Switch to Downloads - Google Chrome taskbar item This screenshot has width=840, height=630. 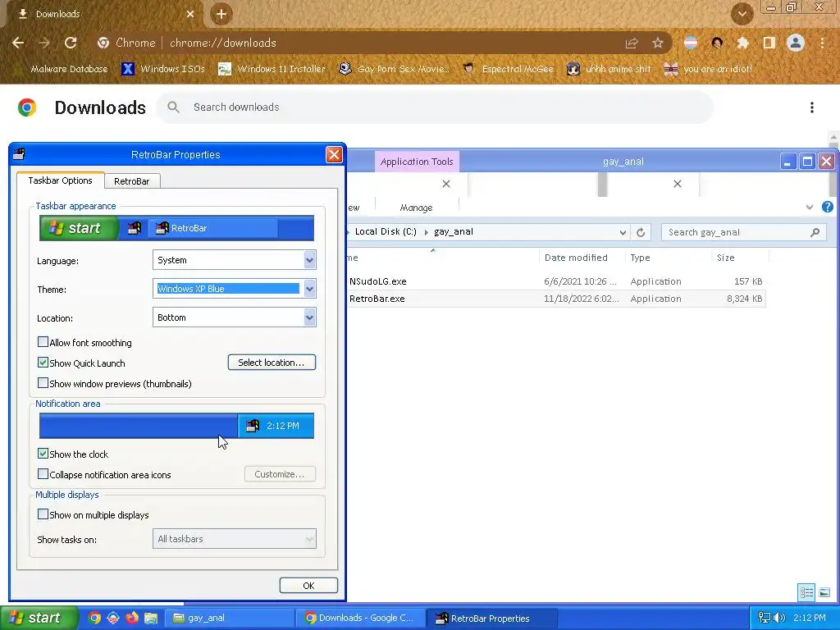[x=361, y=618]
